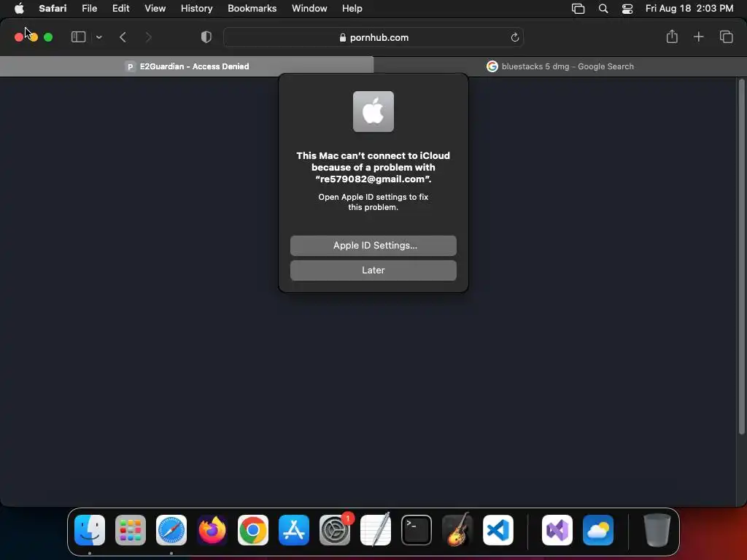Open the cloud weather app in Dock

pyautogui.click(x=598, y=529)
